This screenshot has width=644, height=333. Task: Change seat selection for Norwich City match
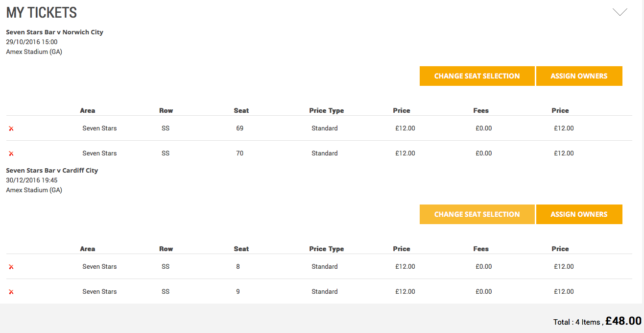[x=477, y=76]
